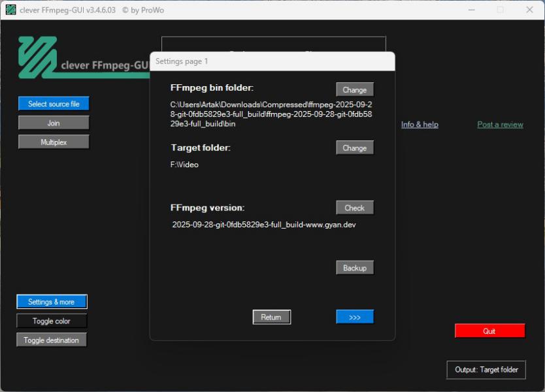Check the FFmpeg version

point(355,208)
